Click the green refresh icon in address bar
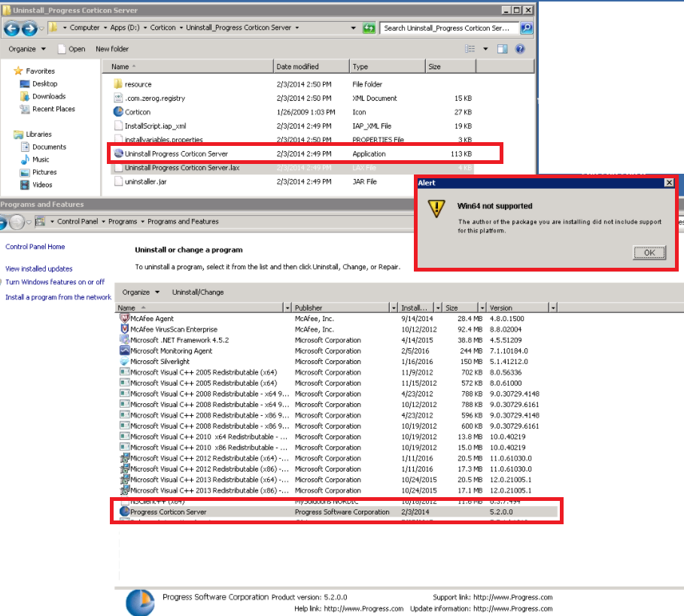 [369, 29]
